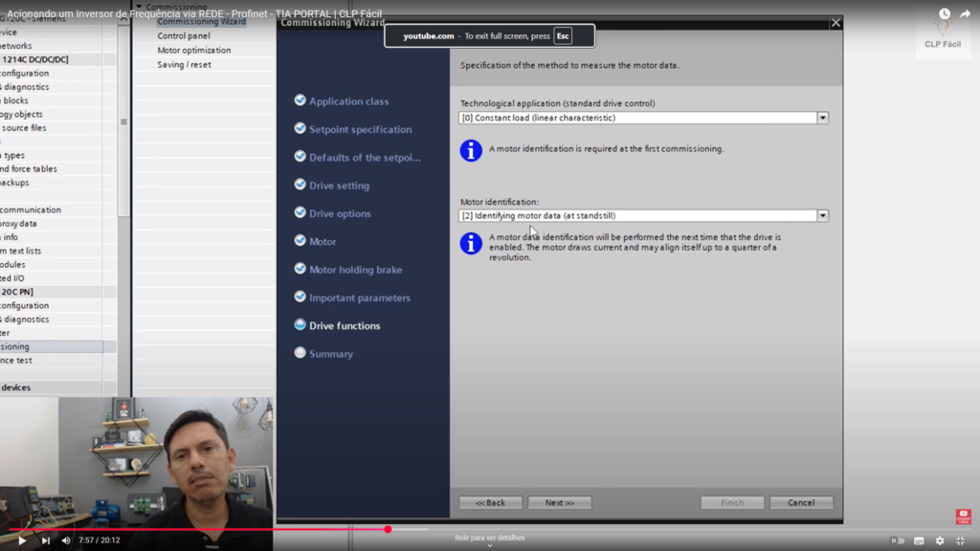Open communication item in project tree

pos(31,209)
